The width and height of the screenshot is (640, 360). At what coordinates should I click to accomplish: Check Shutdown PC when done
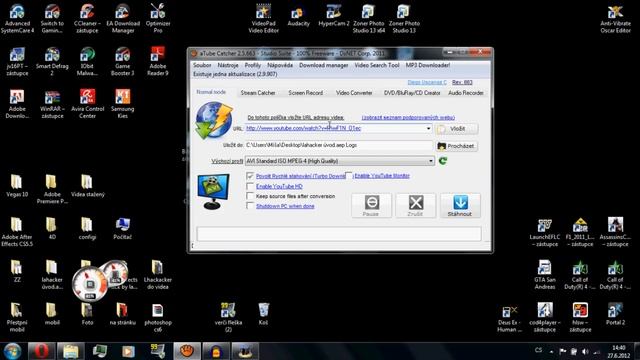(x=250, y=206)
